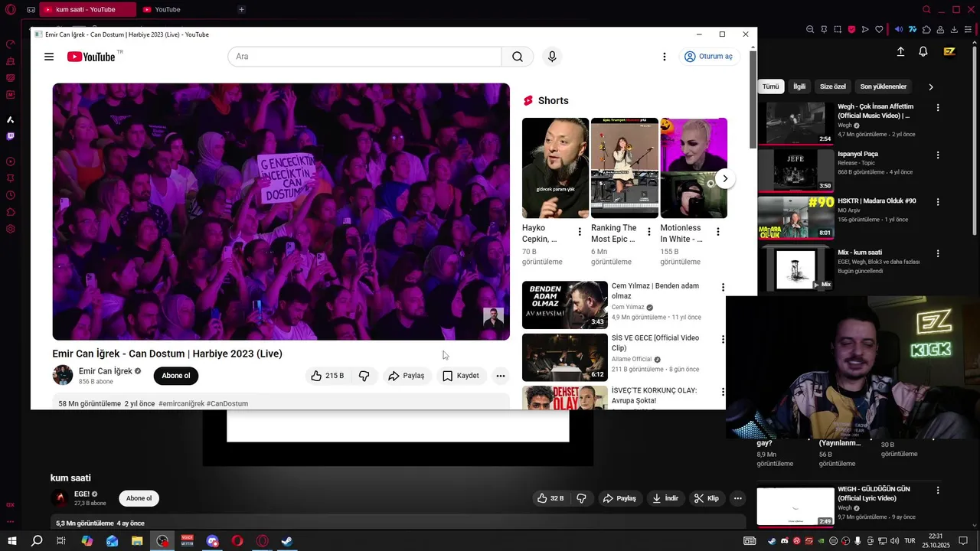The width and height of the screenshot is (980, 551).
Task: Like the kum saati video (32 B)
Action: click(550, 498)
